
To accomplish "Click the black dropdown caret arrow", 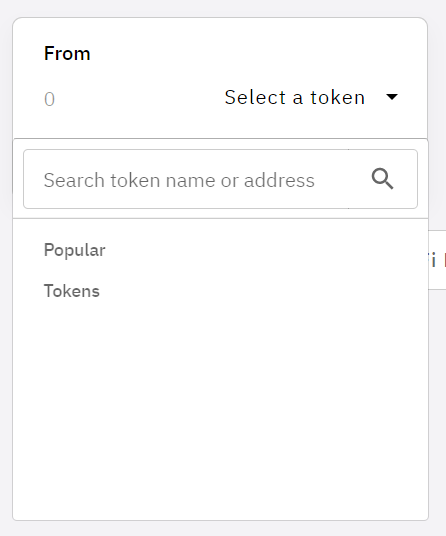I will (x=392, y=97).
